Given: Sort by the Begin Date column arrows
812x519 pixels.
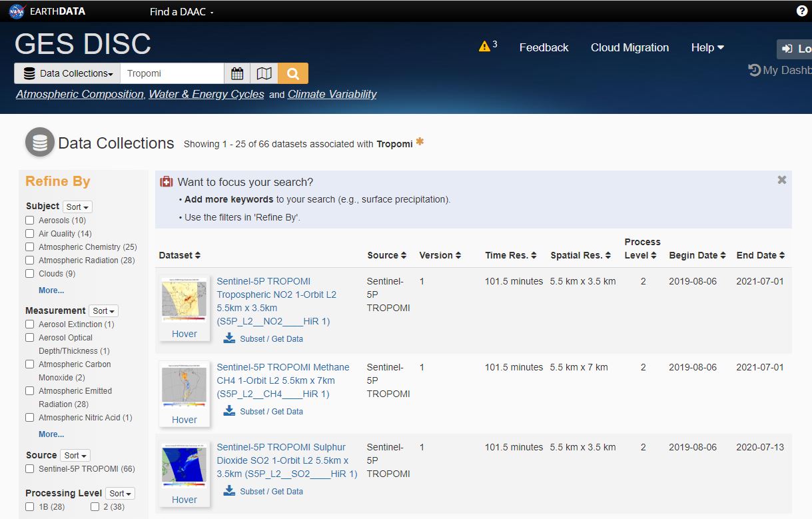Looking at the screenshot, I should point(723,256).
